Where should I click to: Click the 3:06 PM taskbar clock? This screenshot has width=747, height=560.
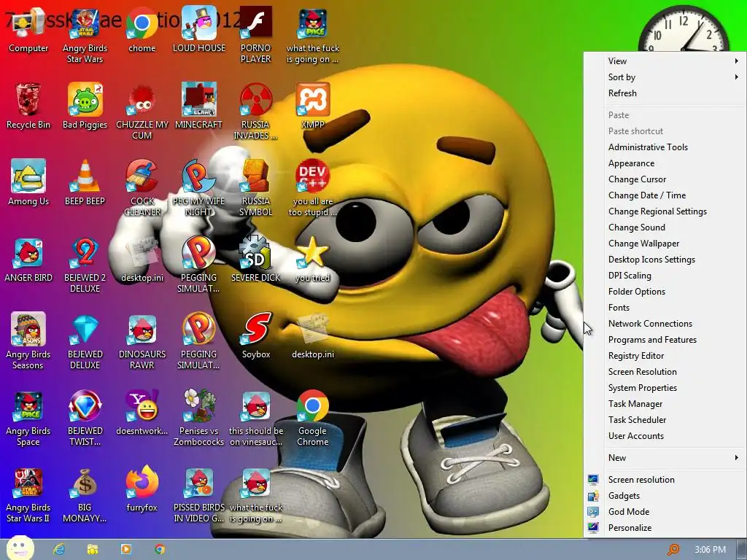pos(710,550)
